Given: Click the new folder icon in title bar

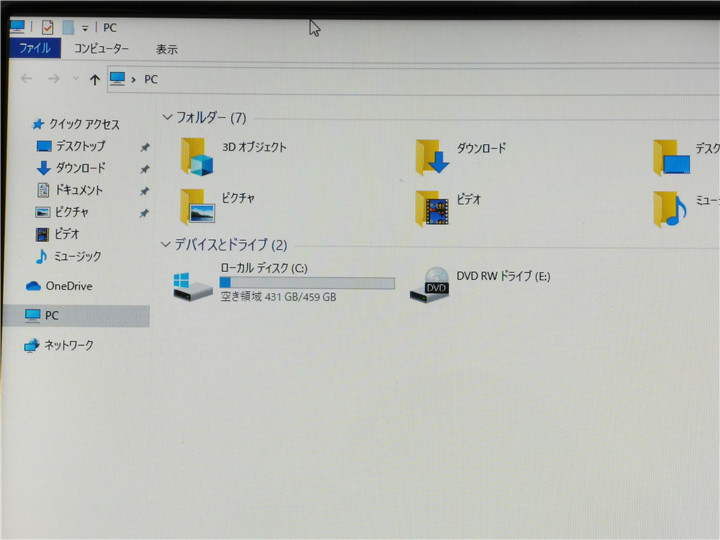Looking at the screenshot, I should (68, 27).
